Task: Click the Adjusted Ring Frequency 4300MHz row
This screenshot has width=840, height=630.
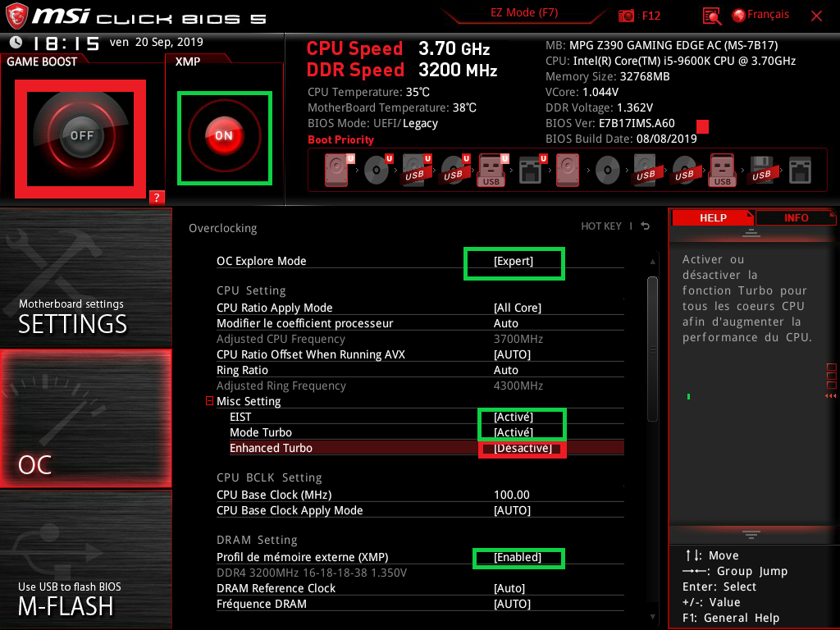Action: (x=420, y=386)
